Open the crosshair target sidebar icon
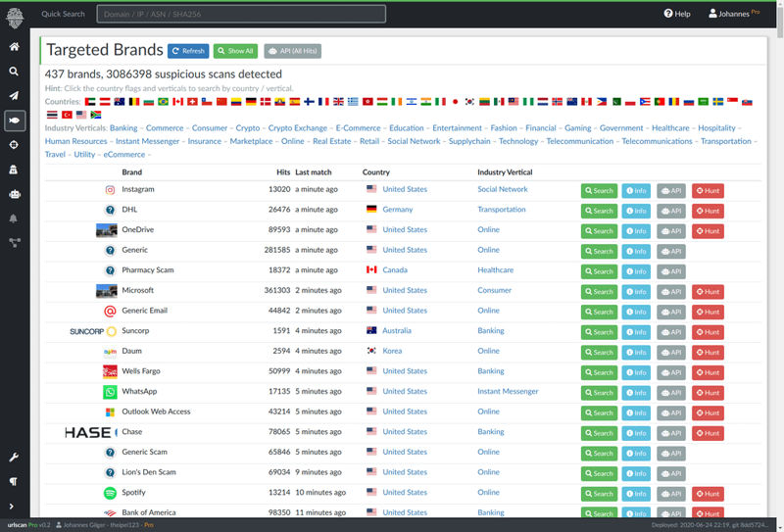This screenshot has width=784, height=532. pos(14,145)
